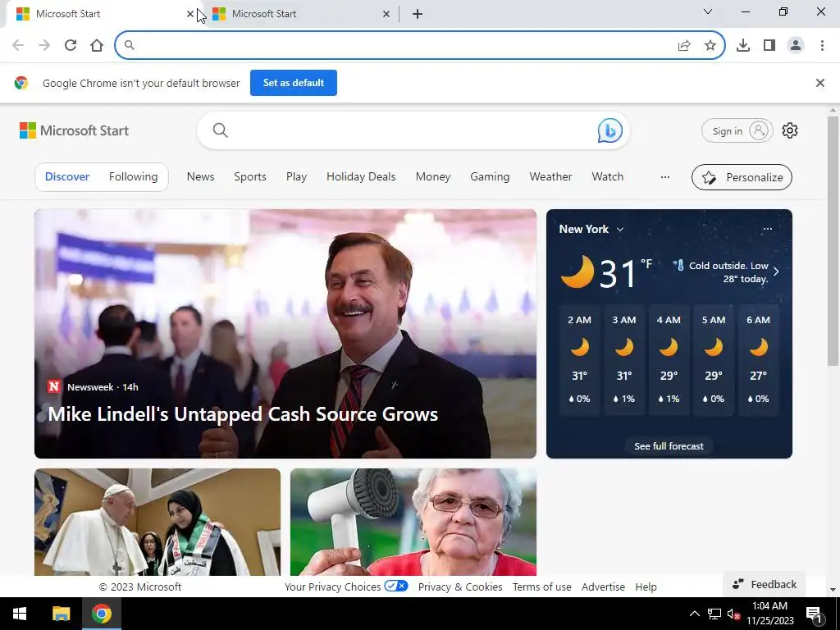Launch File Explorer from the taskbar

61,614
